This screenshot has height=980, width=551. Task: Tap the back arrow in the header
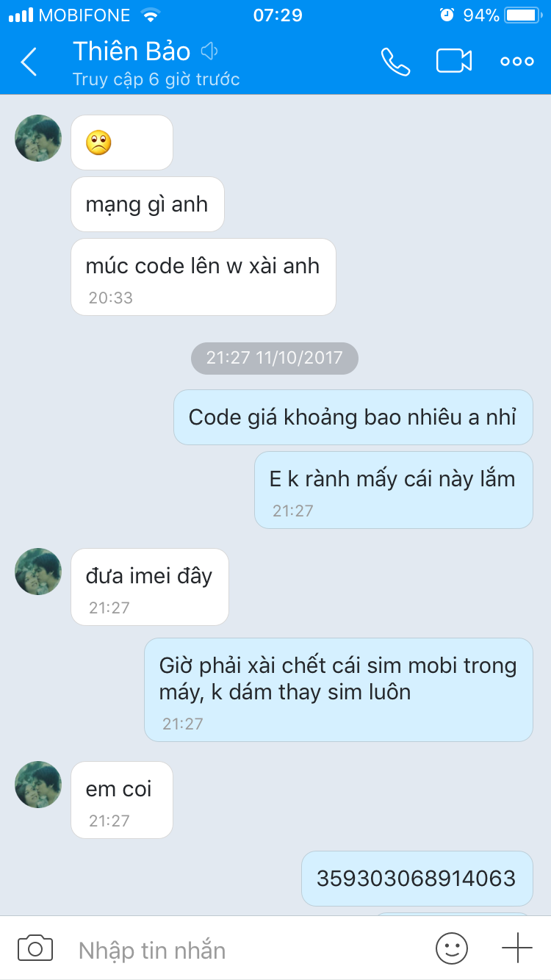(29, 62)
